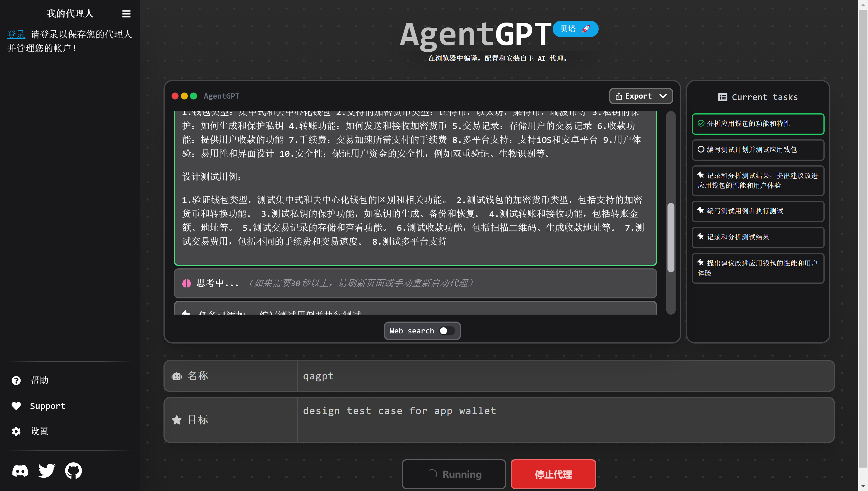Viewport: 868px width, 491px height.
Task: Open the GitHub repository icon
Action: point(73,470)
